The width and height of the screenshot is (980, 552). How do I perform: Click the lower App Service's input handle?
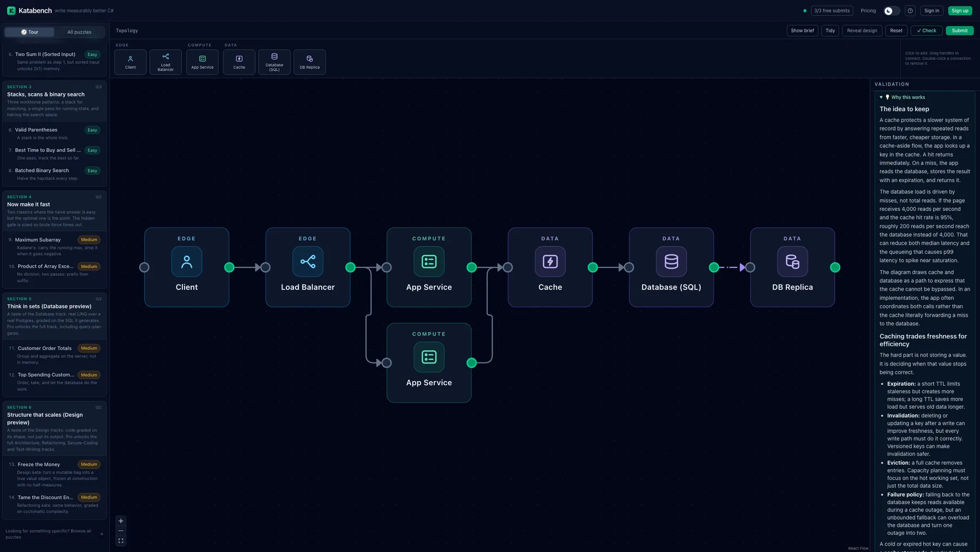click(x=387, y=363)
